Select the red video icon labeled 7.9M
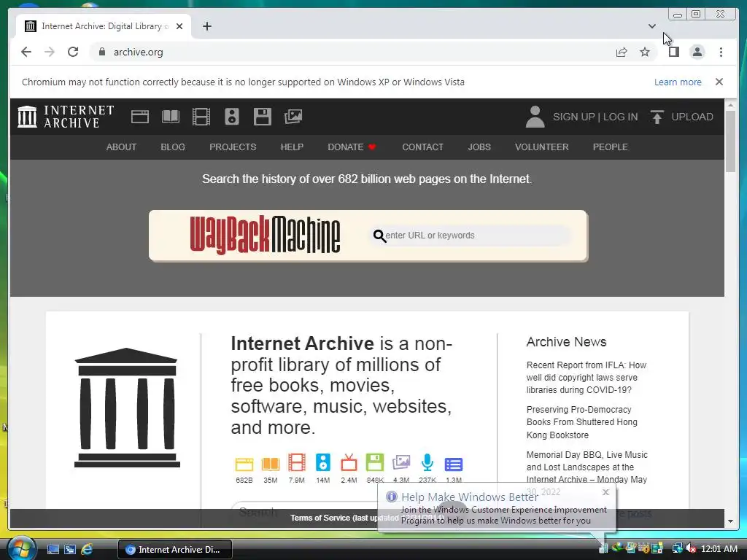 coord(296,462)
